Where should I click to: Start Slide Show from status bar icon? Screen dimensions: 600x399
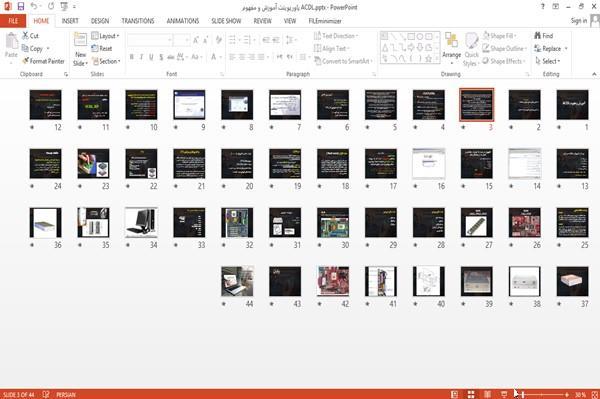click(504, 394)
